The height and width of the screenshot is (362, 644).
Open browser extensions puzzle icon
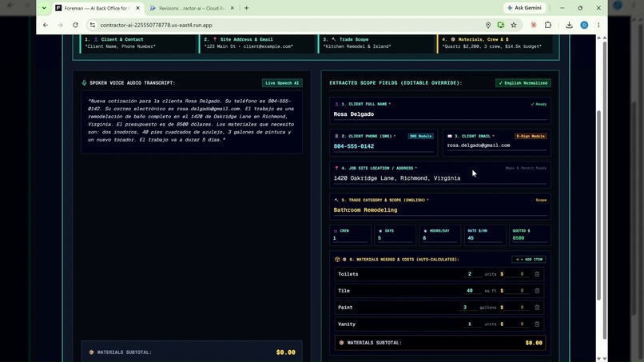pos(548,25)
